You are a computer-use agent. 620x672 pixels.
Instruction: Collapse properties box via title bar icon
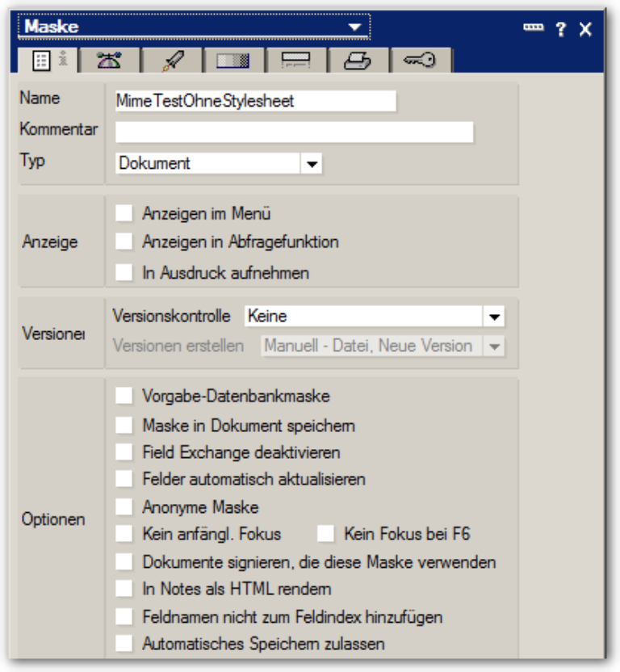click(533, 27)
